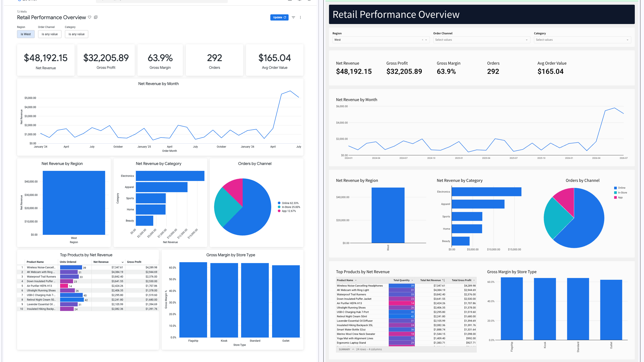Click the 63.9% Gross Margin tile on left
This screenshot has height=362, width=644.
[160, 60]
